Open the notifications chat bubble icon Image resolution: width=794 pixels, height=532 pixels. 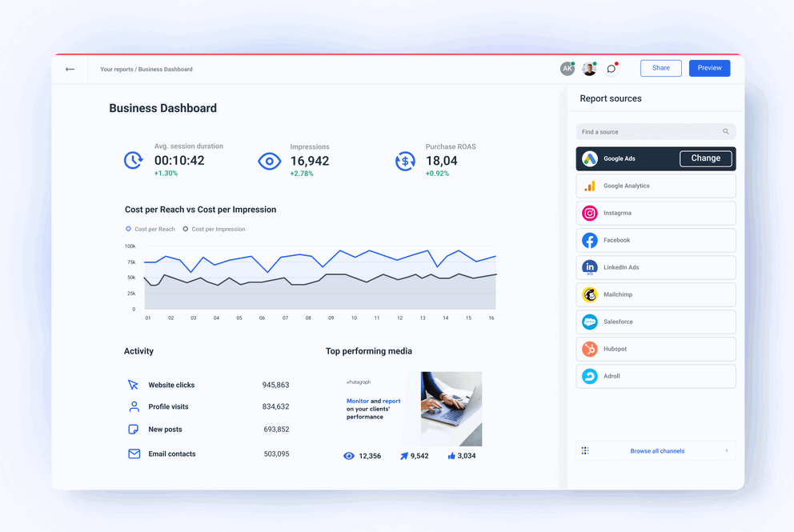(x=611, y=68)
